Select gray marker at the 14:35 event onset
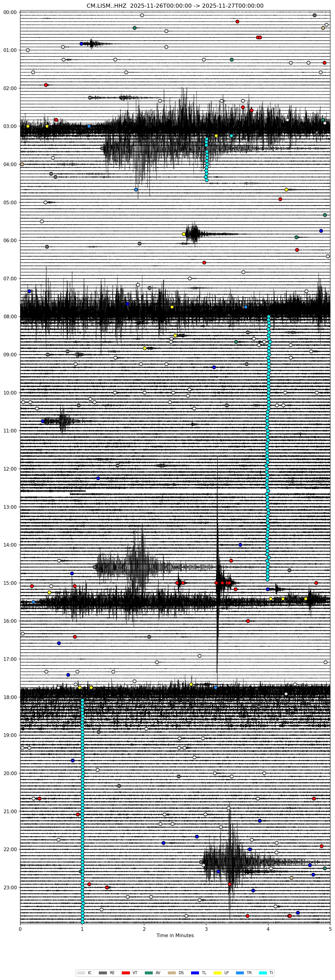 95,567
